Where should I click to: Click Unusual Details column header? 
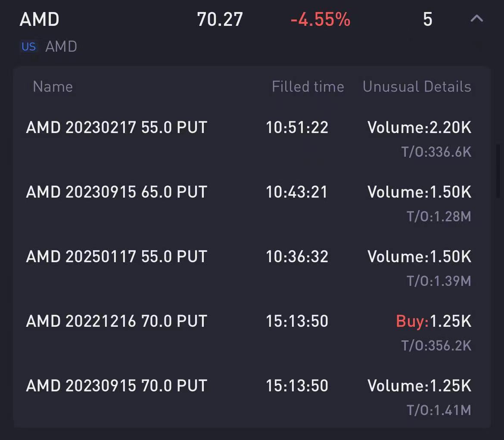pyautogui.click(x=417, y=87)
